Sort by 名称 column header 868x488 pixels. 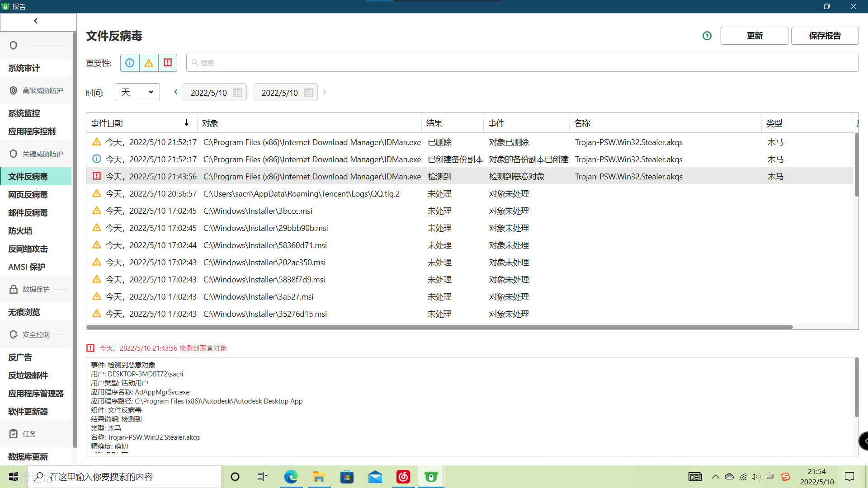coord(665,123)
